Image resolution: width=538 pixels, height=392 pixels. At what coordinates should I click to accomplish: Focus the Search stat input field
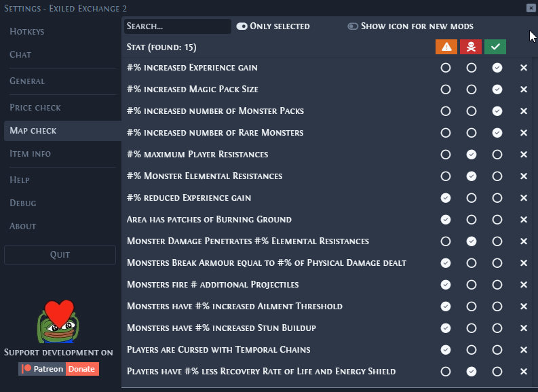178,26
